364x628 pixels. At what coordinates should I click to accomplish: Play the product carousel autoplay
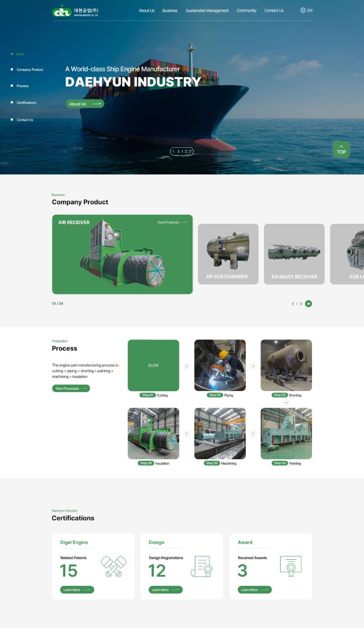click(x=309, y=304)
